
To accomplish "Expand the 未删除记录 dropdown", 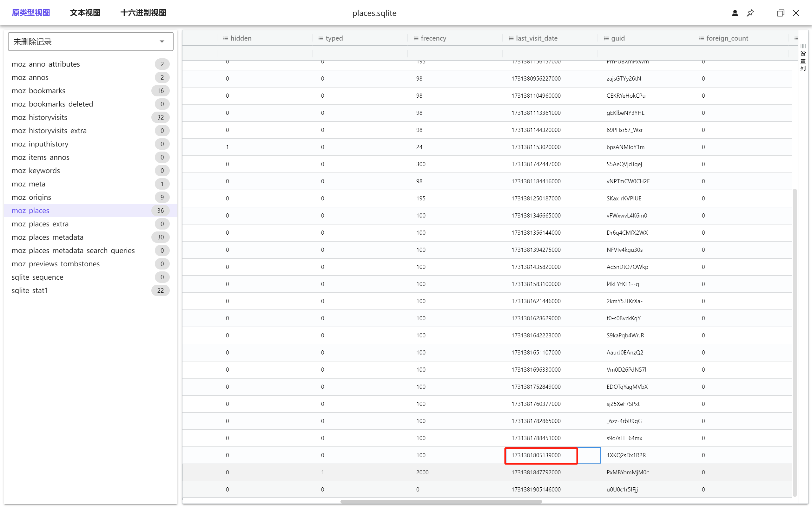I will coord(162,42).
